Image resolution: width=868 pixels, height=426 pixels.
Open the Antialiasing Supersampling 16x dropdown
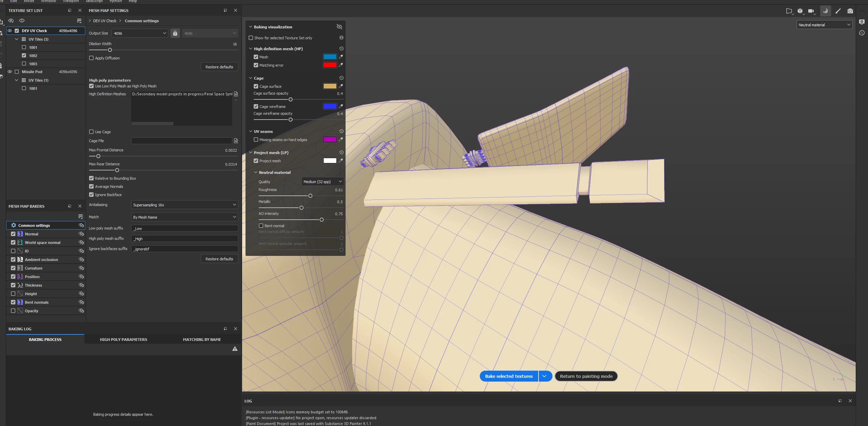click(x=184, y=205)
